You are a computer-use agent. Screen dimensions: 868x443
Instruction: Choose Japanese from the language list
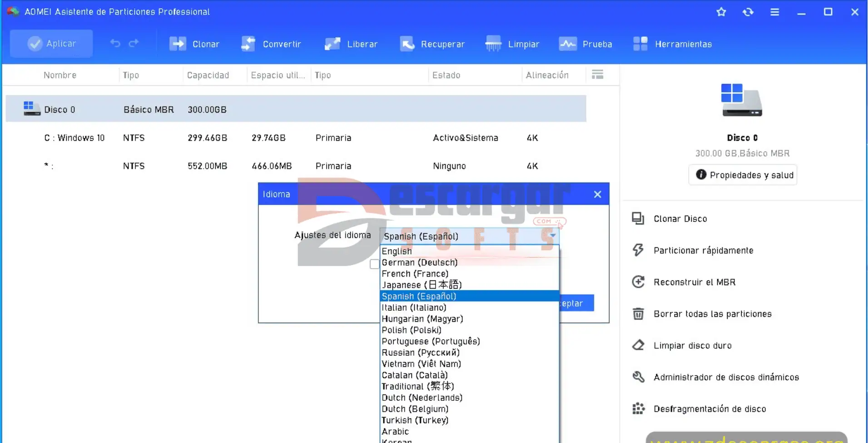469,285
